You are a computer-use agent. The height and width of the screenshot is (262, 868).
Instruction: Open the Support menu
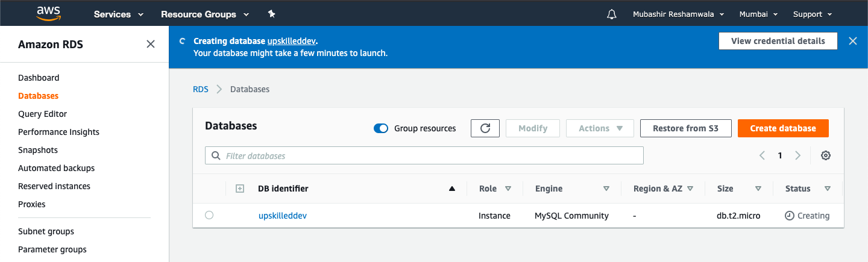click(x=813, y=14)
